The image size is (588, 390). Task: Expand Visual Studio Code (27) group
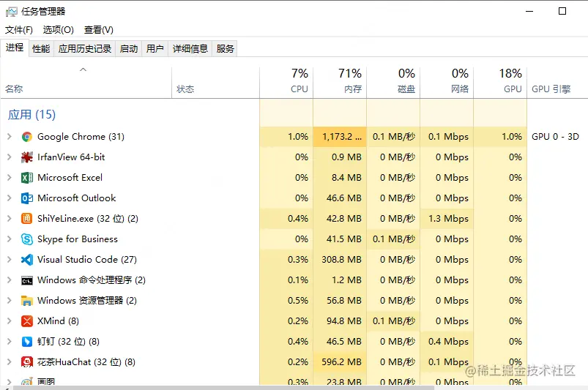[10, 260]
